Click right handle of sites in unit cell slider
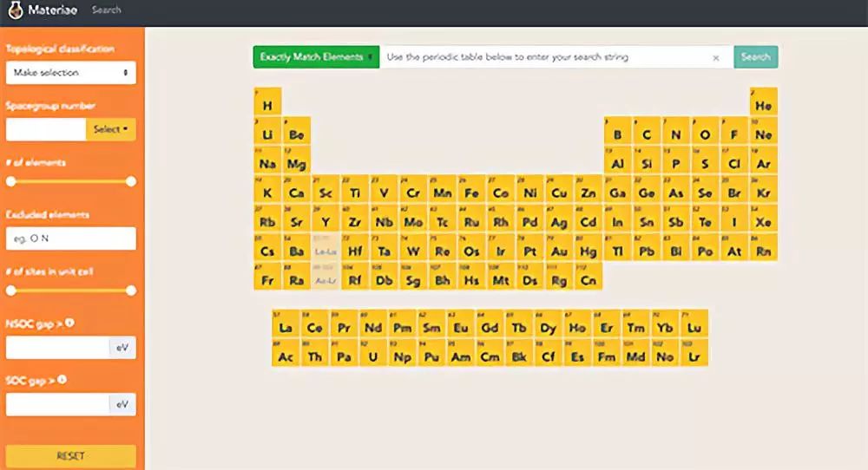The width and height of the screenshot is (868, 470). pyautogui.click(x=131, y=290)
